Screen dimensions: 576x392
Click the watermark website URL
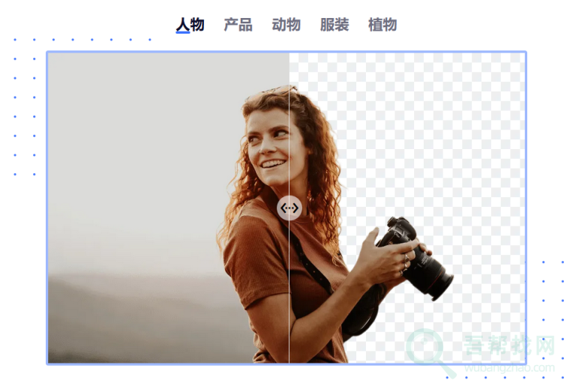pyautogui.click(x=508, y=367)
